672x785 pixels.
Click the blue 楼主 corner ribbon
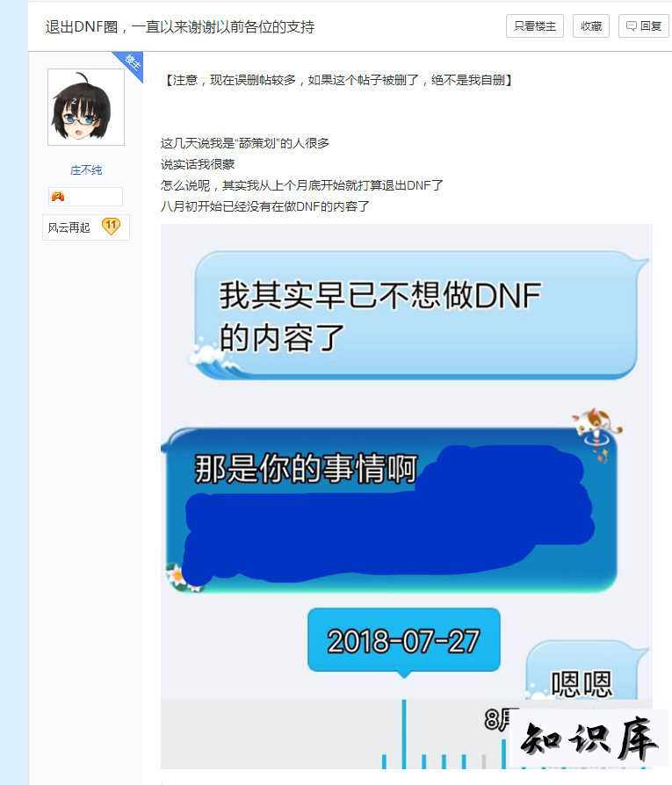pyautogui.click(x=131, y=63)
